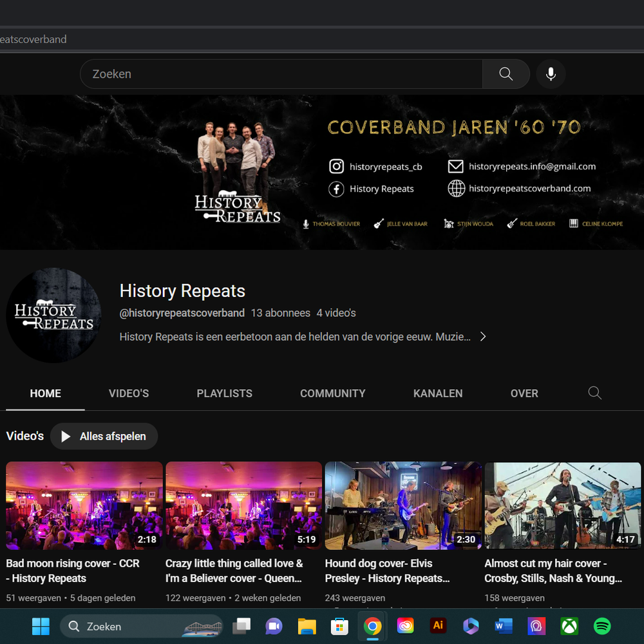This screenshot has height=644, width=644.
Task: Click the Windows taskbar Zoeken search box
Action: 141,627
